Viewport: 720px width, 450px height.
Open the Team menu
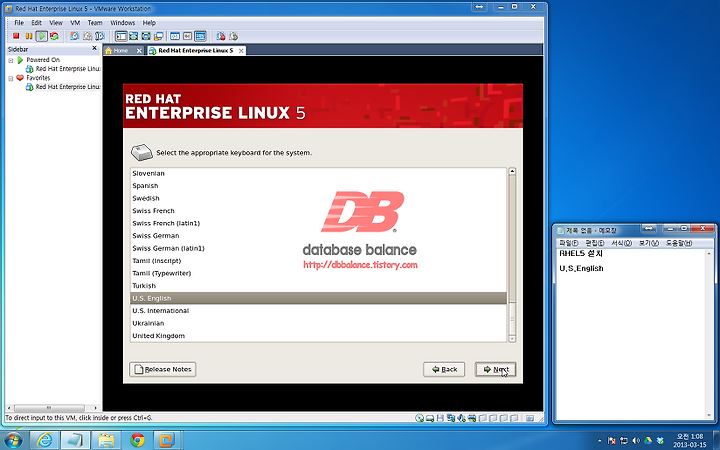point(95,22)
